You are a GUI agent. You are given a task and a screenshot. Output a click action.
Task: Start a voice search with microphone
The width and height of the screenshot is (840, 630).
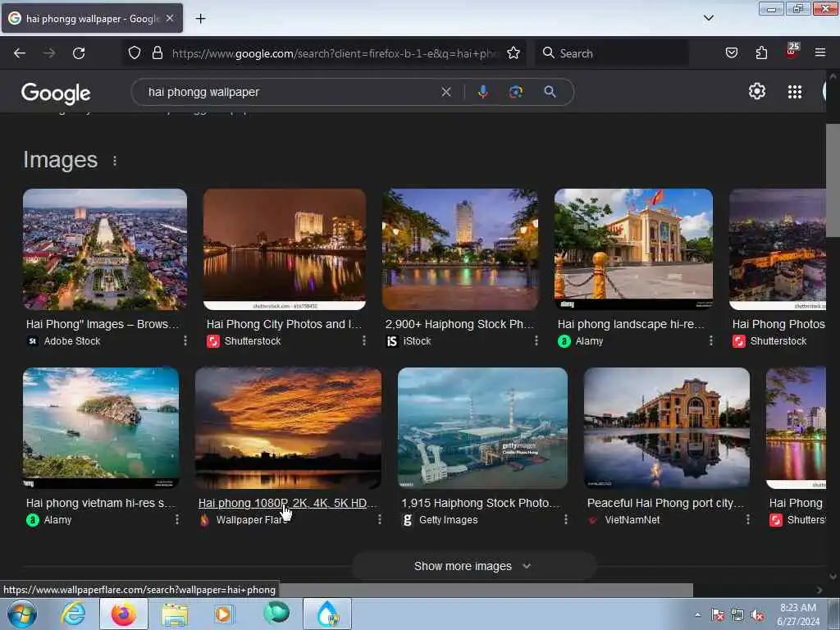[482, 92]
